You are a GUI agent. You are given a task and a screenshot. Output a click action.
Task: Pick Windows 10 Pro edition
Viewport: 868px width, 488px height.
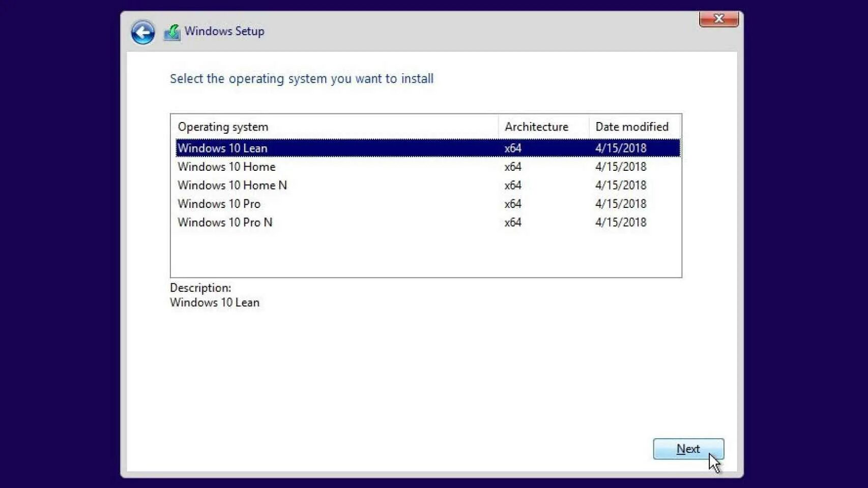(428, 204)
